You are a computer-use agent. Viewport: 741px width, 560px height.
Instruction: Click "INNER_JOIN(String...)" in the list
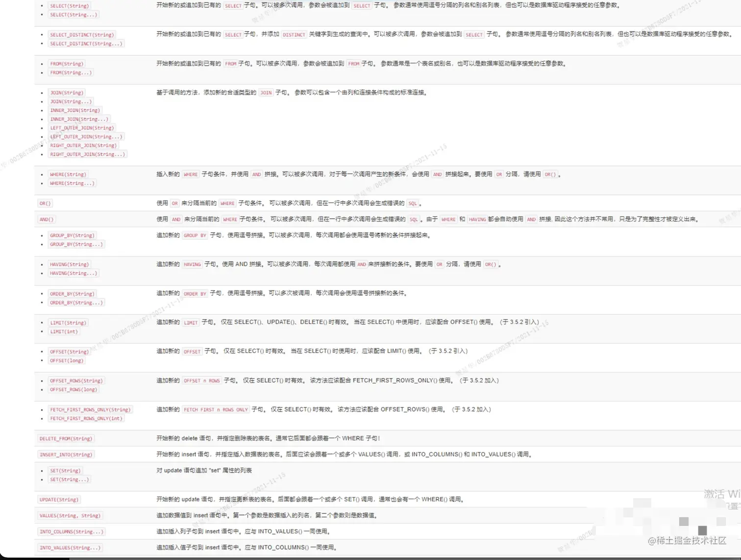79,119
